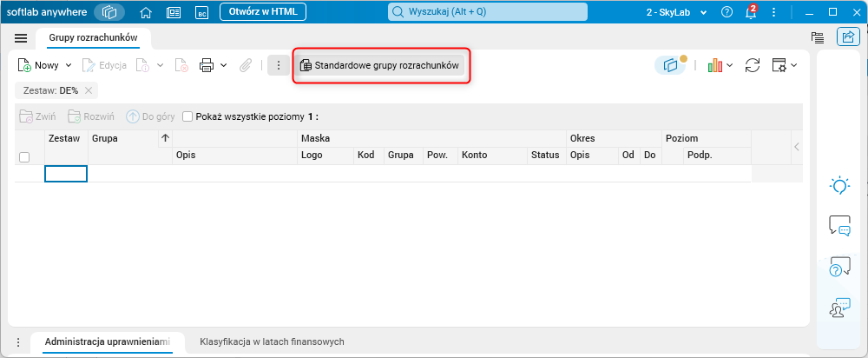This screenshot has height=358, width=868.
Task: Click the light bulb tips icon
Action: click(839, 186)
